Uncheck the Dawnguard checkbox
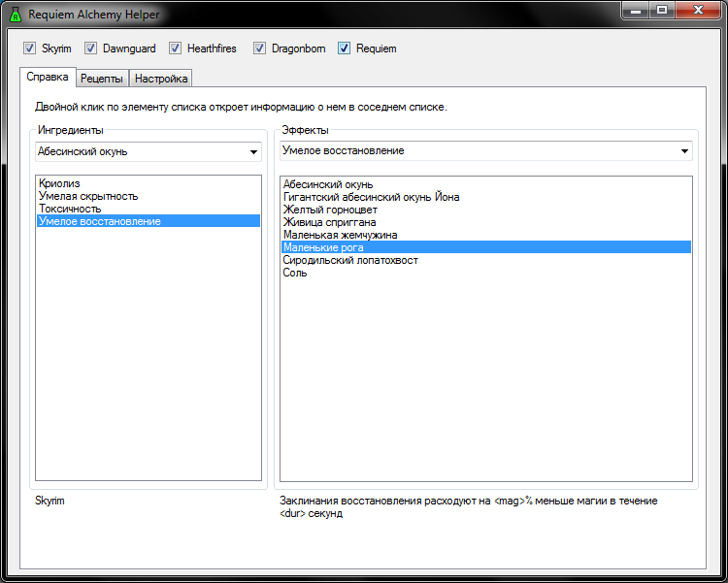The width and height of the screenshot is (728, 583). [x=91, y=49]
